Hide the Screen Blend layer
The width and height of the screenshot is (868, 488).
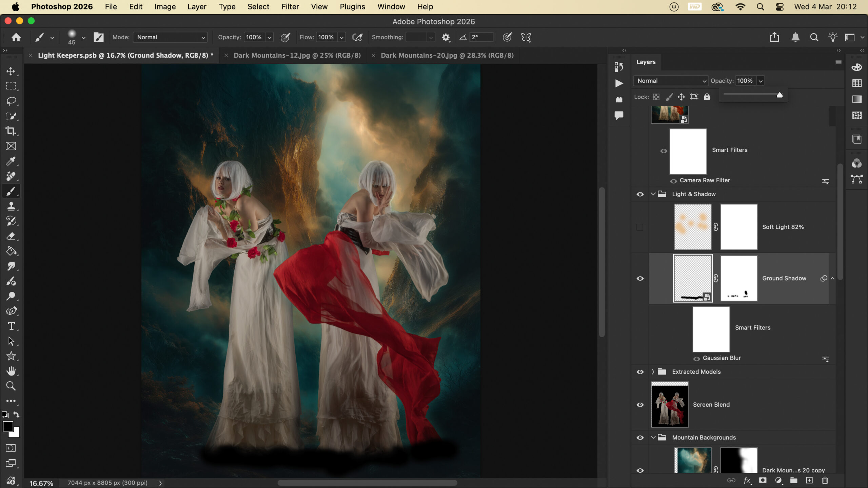coord(640,405)
